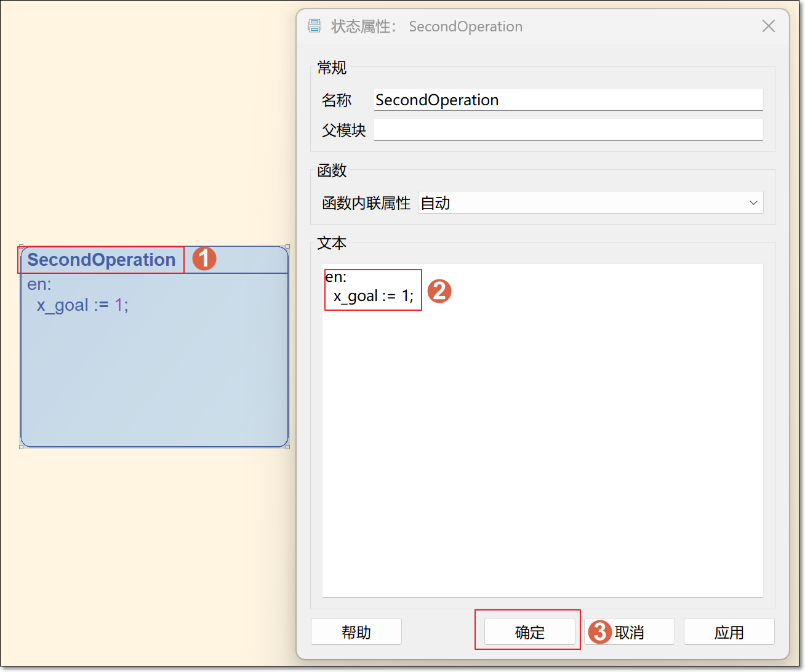Focus the empty 父模块 input field
The width and height of the screenshot is (805, 672).
click(568, 130)
